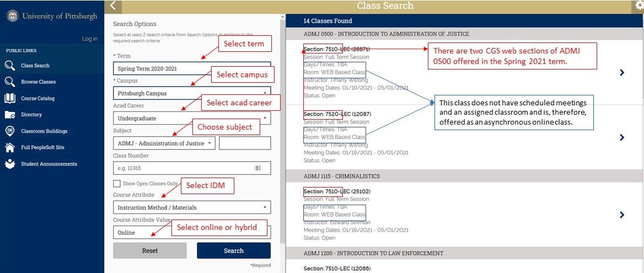Click the catalog number field beside Subject
The width and height of the screenshot is (644, 273).
coord(245,143)
